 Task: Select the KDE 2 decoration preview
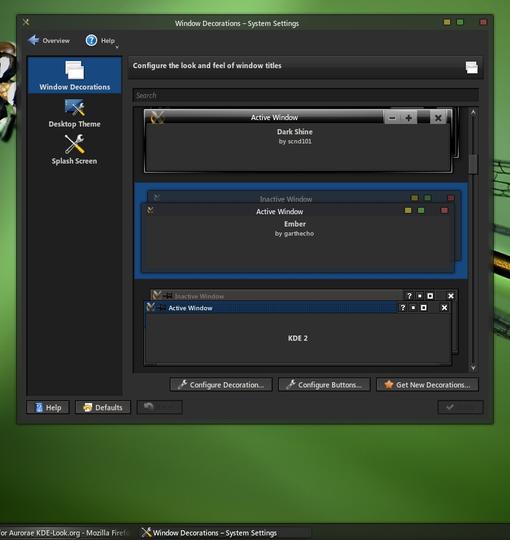click(x=301, y=327)
